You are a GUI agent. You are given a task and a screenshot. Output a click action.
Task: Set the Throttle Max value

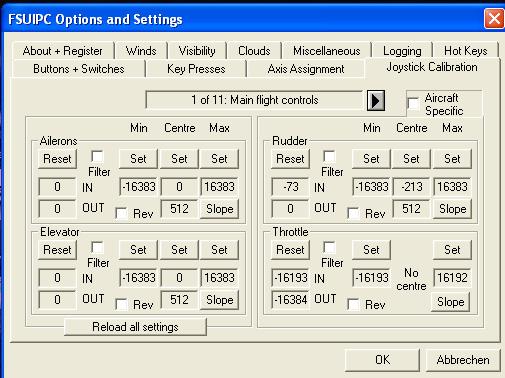pos(452,250)
